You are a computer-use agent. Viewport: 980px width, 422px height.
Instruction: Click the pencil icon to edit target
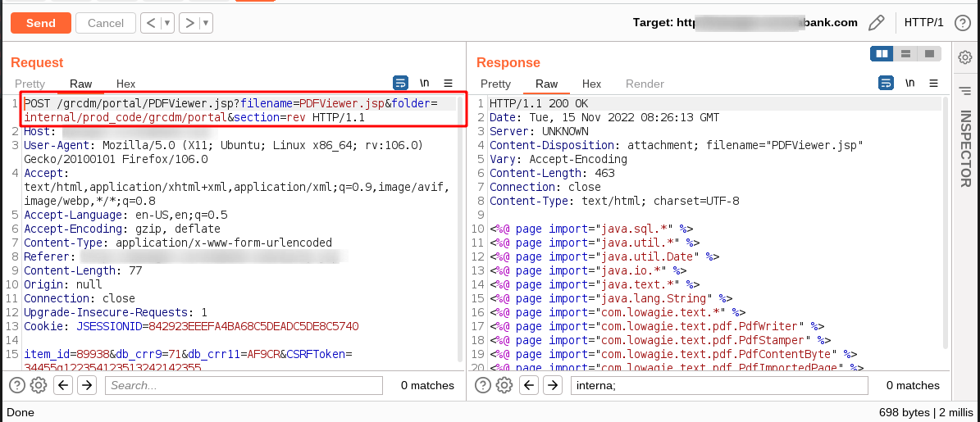(x=877, y=23)
